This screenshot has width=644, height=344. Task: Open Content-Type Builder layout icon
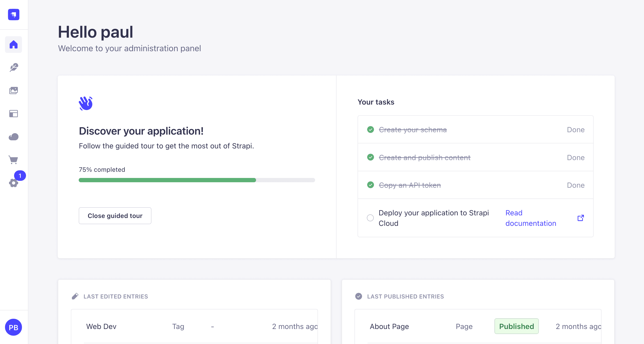click(14, 114)
